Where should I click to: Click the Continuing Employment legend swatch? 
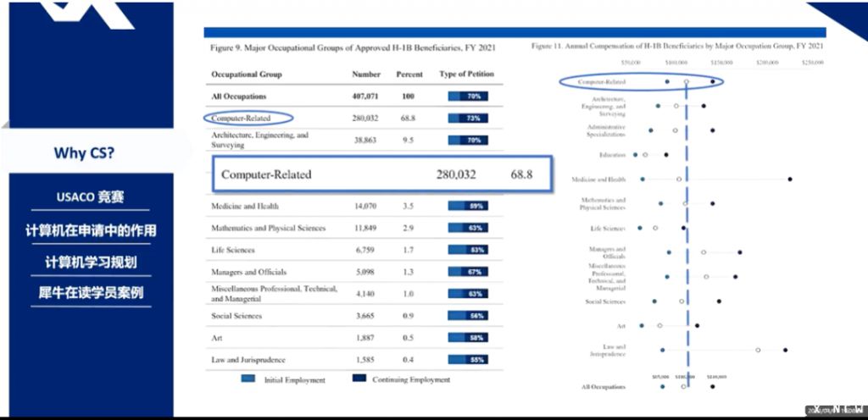click(x=359, y=379)
